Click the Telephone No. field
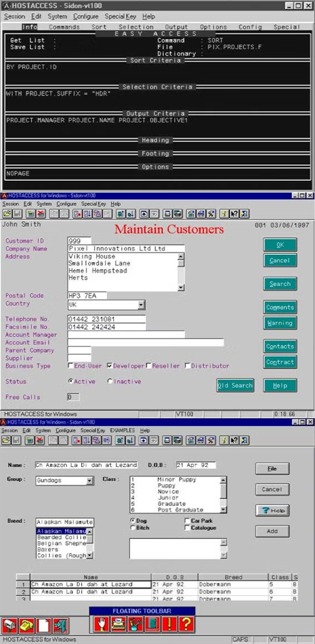This screenshot has height=644, width=315. pos(107,319)
